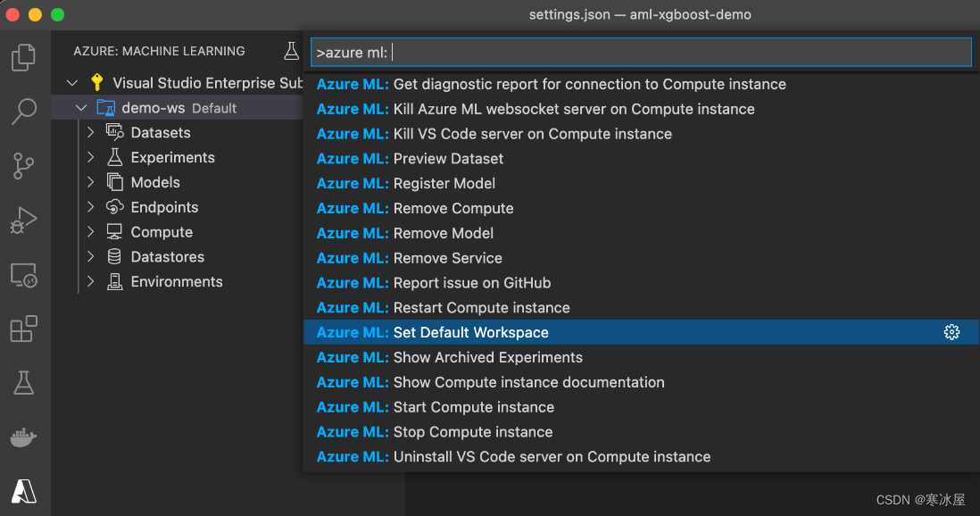Expand the Experiments tree node
980x516 pixels.
pos(90,158)
